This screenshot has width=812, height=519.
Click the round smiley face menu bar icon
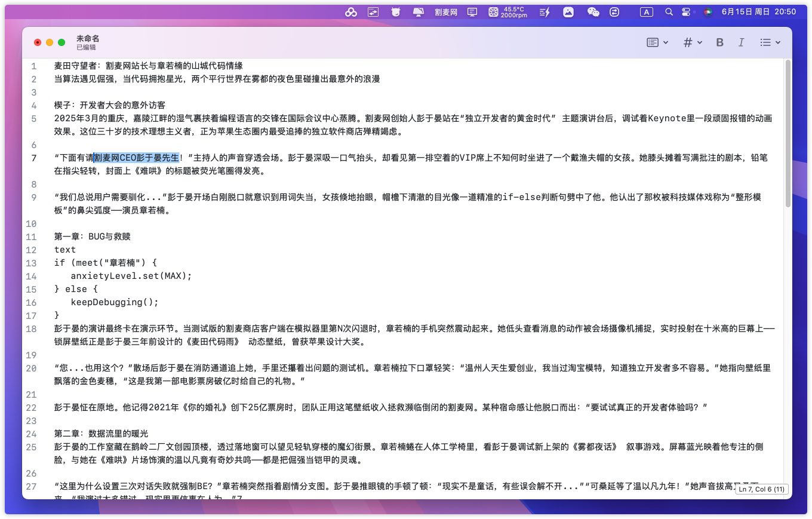click(614, 11)
